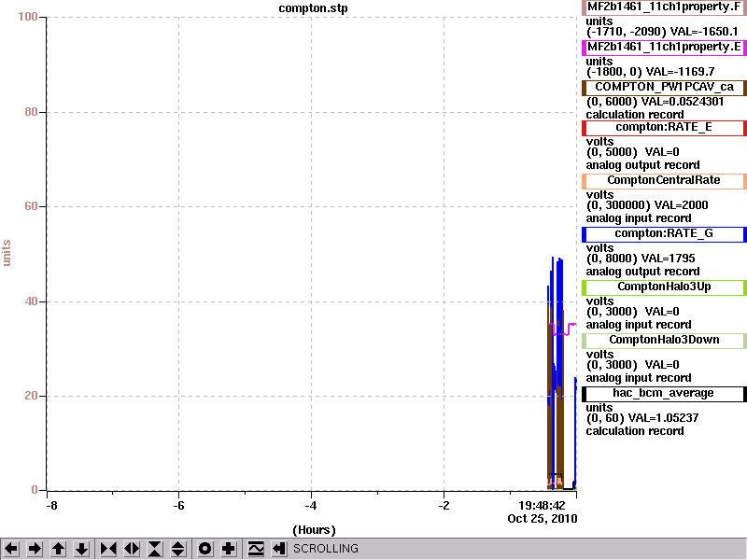Screen dimensions: 747x560
Task: Select the hac_bcm_average legend entry
Action: click(x=664, y=393)
